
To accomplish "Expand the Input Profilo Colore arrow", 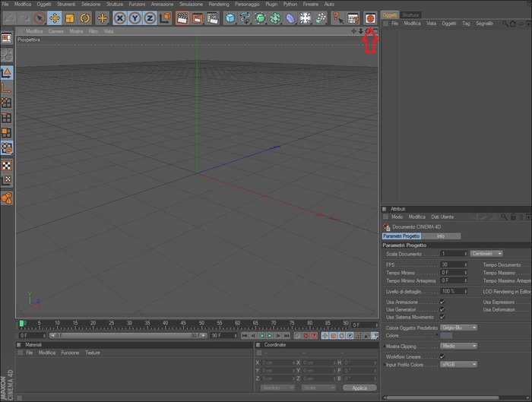I will point(384,365).
